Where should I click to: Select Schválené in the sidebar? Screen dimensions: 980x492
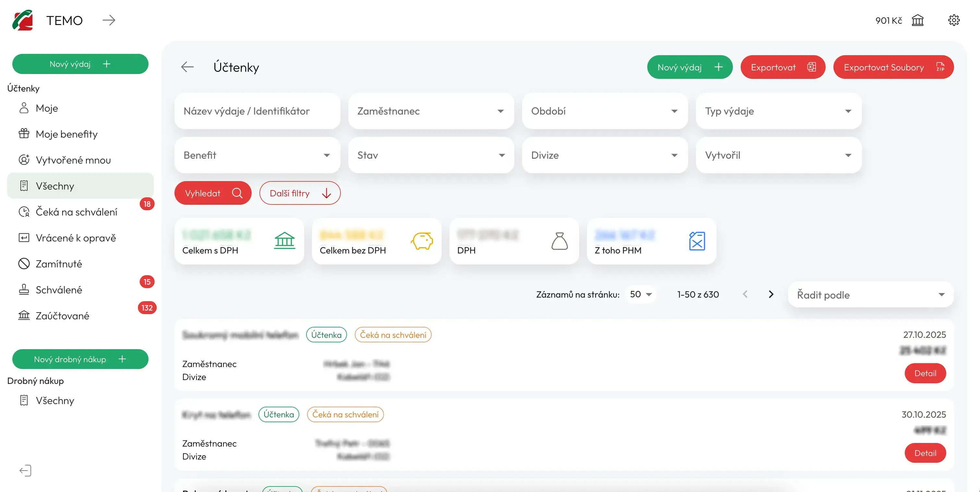click(x=59, y=289)
